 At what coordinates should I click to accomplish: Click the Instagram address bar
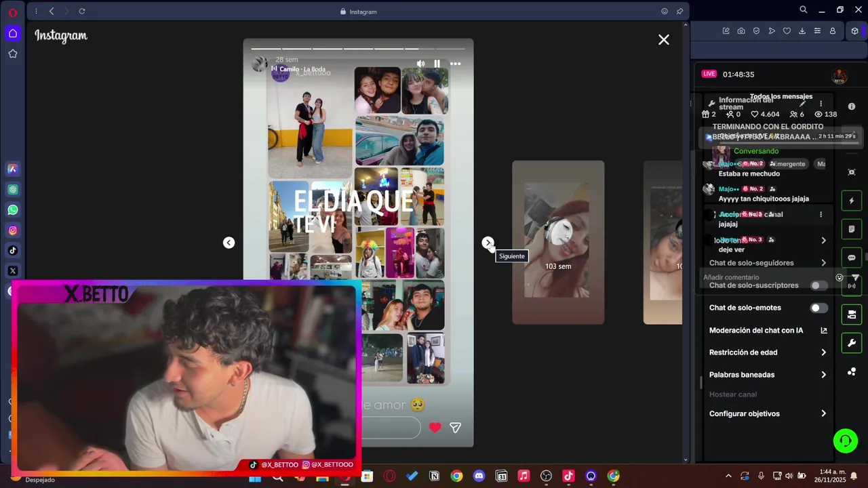click(359, 12)
